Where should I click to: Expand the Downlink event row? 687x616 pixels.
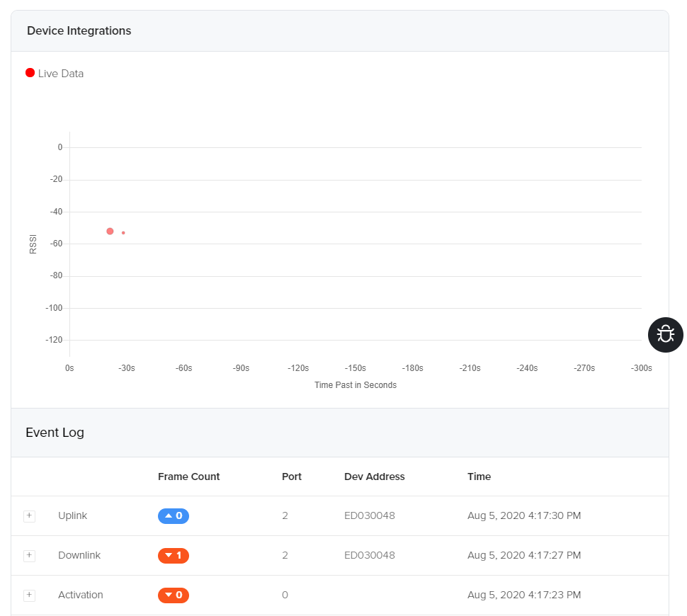29,556
